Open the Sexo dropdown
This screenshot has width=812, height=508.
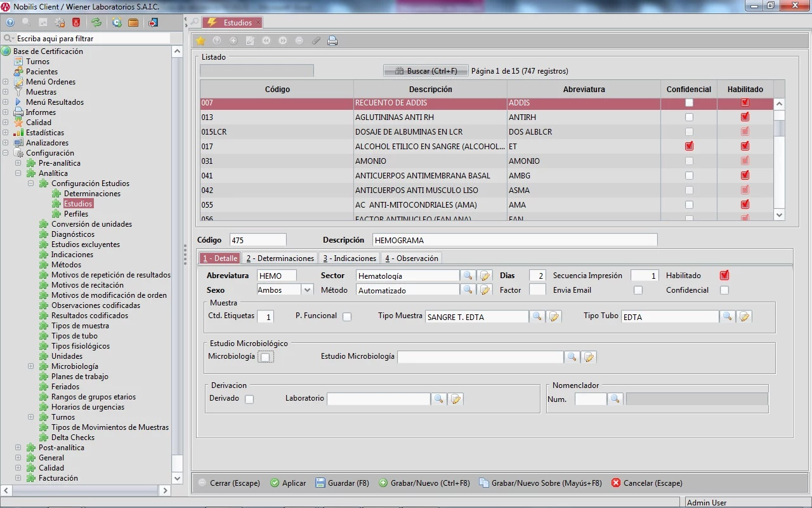click(307, 290)
